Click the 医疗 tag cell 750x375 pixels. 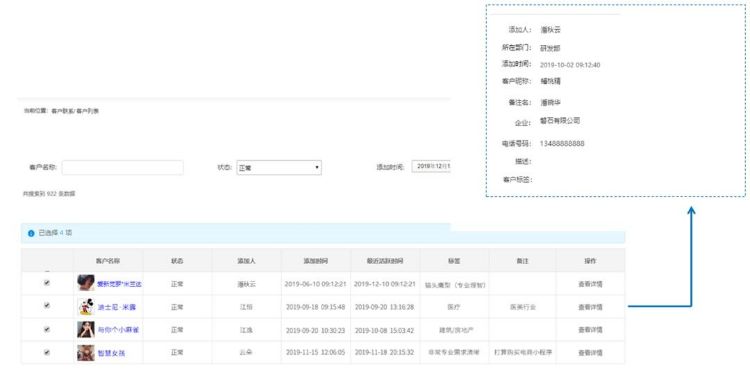454,307
